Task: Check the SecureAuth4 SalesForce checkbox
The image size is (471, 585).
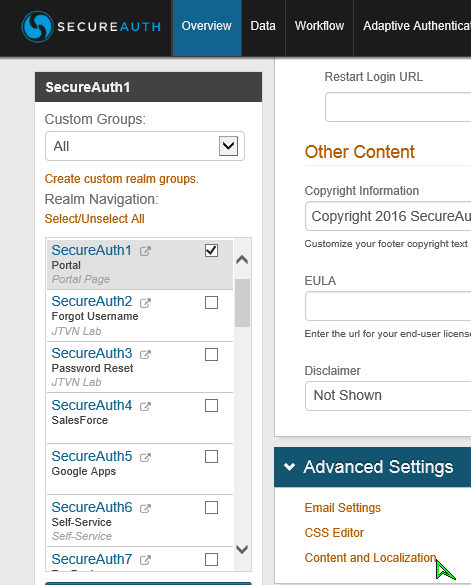Action: click(x=211, y=406)
